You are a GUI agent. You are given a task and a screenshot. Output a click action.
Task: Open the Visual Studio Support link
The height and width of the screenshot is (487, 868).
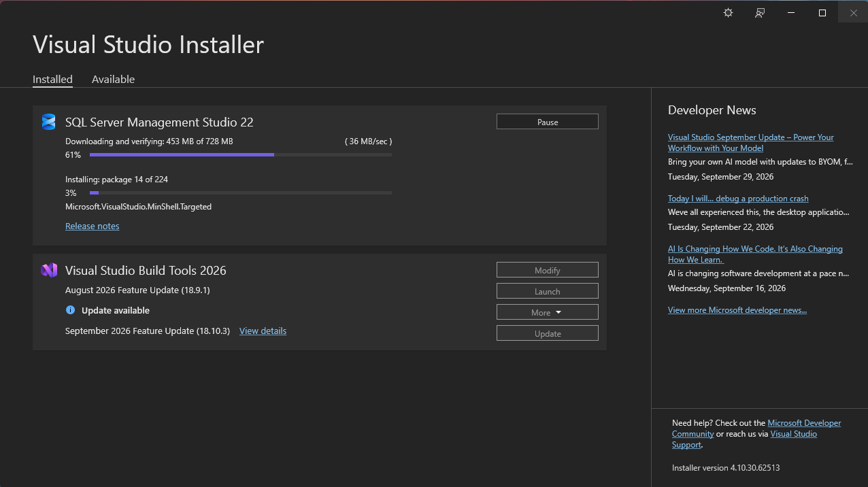tap(745, 439)
